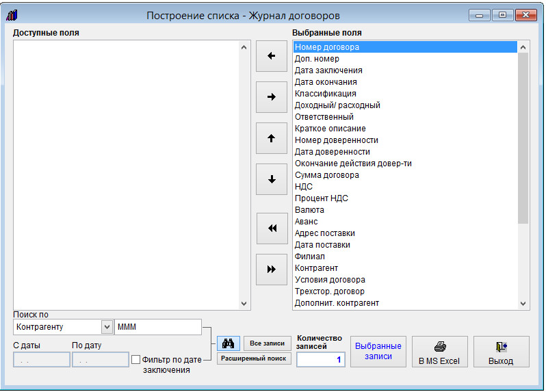Click search text field containing МММ

pyautogui.click(x=158, y=327)
